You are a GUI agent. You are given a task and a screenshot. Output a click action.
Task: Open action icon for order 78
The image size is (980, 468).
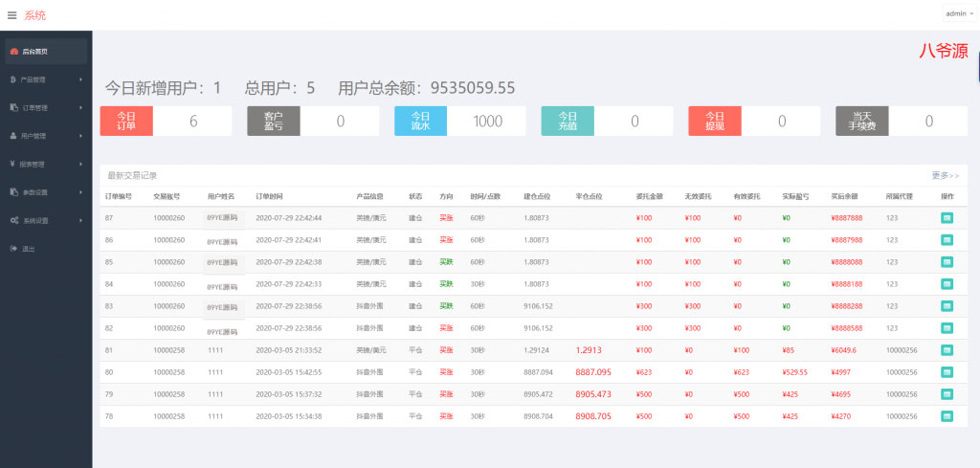point(947,416)
